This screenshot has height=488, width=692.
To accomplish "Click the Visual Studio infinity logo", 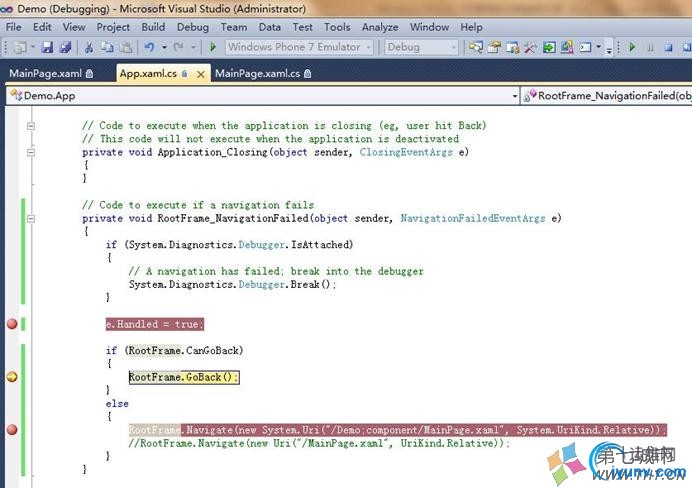I will pyautogui.click(x=6, y=9).
